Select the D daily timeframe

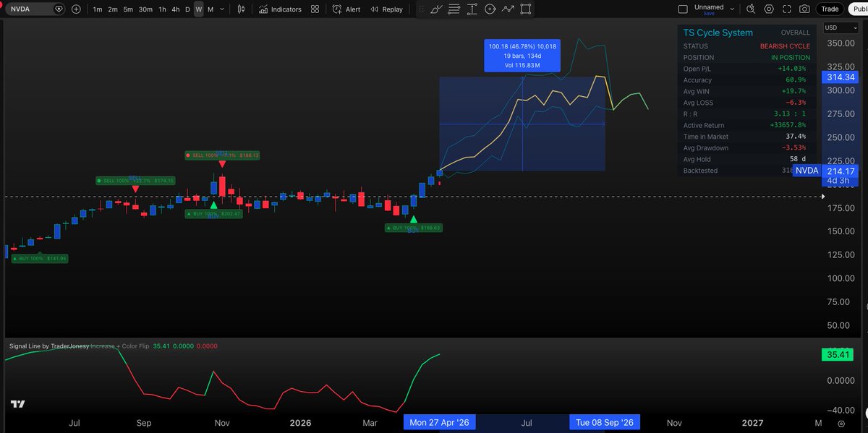coord(187,9)
